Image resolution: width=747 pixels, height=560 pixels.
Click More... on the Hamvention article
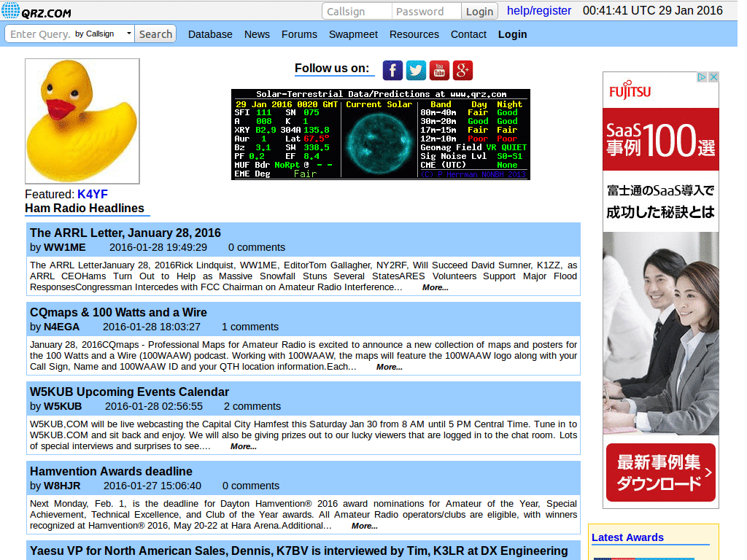tap(365, 526)
